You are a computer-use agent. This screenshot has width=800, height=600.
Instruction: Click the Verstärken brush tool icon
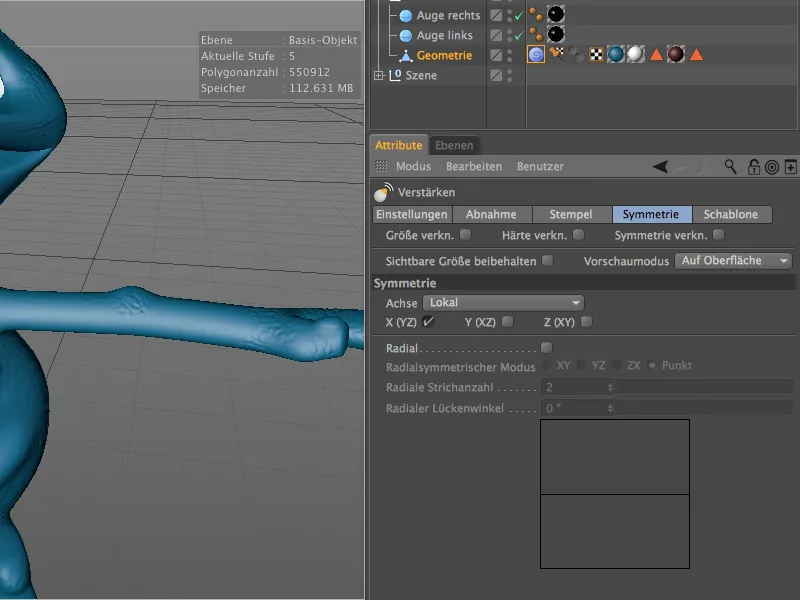(x=383, y=192)
